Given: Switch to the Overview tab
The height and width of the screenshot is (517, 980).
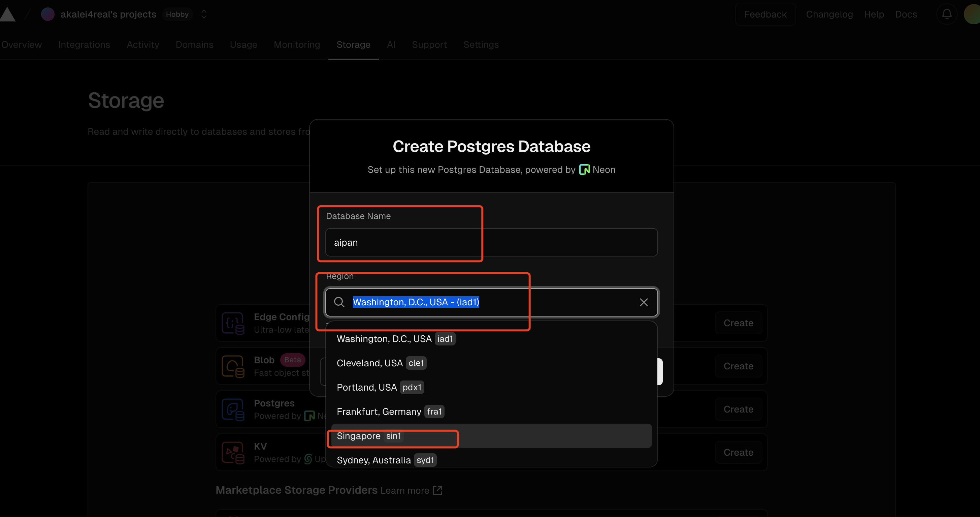Looking at the screenshot, I should point(21,44).
